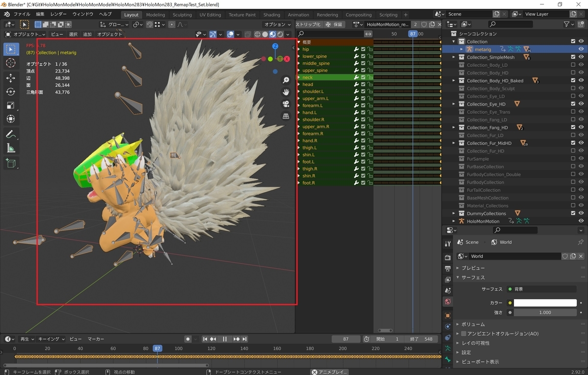This screenshot has width=588, height=375.
Task: Choose the Measure tool
Action: (11, 148)
